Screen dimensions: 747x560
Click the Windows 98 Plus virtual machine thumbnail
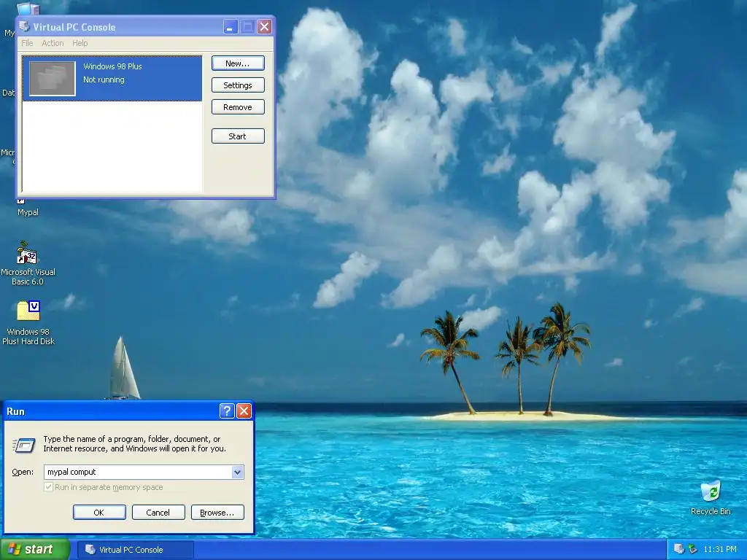point(52,79)
